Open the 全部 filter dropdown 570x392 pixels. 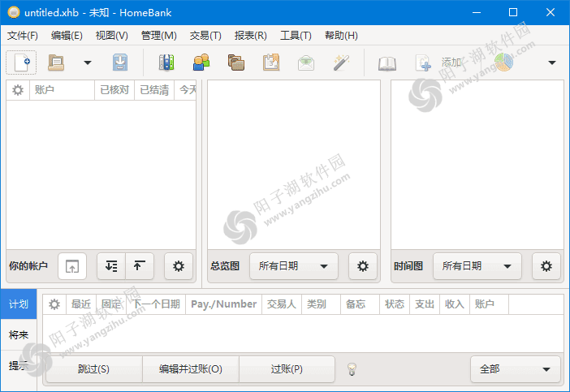click(515, 369)
